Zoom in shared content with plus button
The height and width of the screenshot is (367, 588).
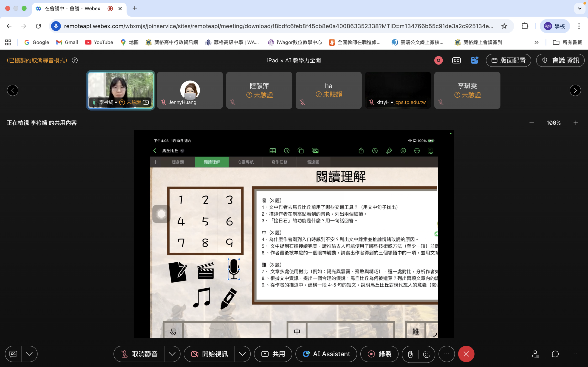pyautogui.click(x=575, y=123)
